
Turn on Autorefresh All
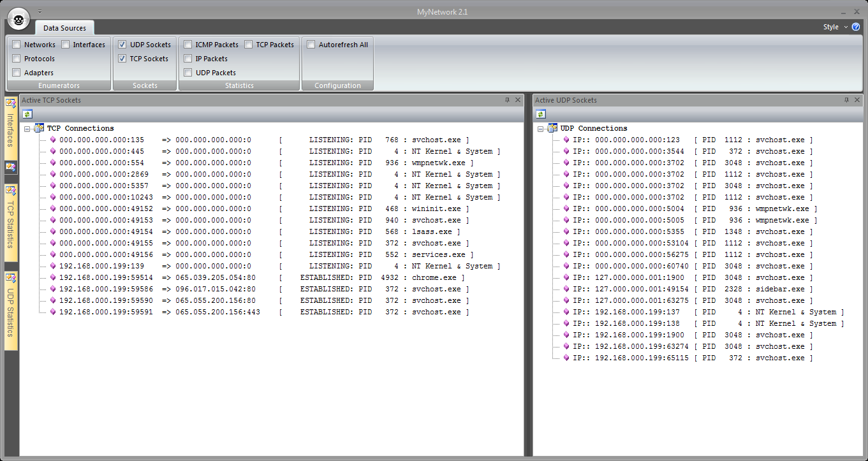pos(311,45)
